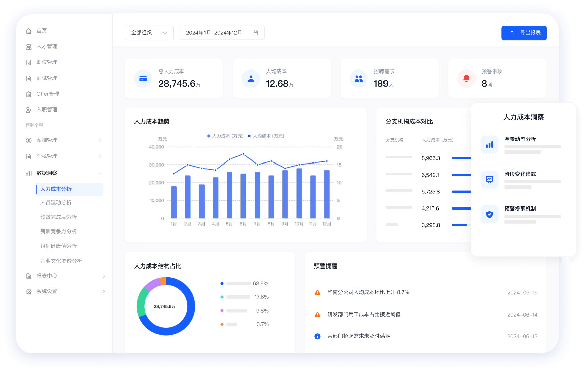Click the red bell icon on 预警事项
The image size is (588, 372).
[466, 79]
